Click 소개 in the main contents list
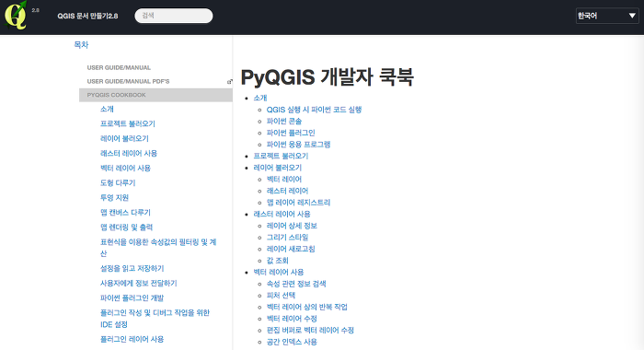The image size is (644, 350). (x=260, y=98)
